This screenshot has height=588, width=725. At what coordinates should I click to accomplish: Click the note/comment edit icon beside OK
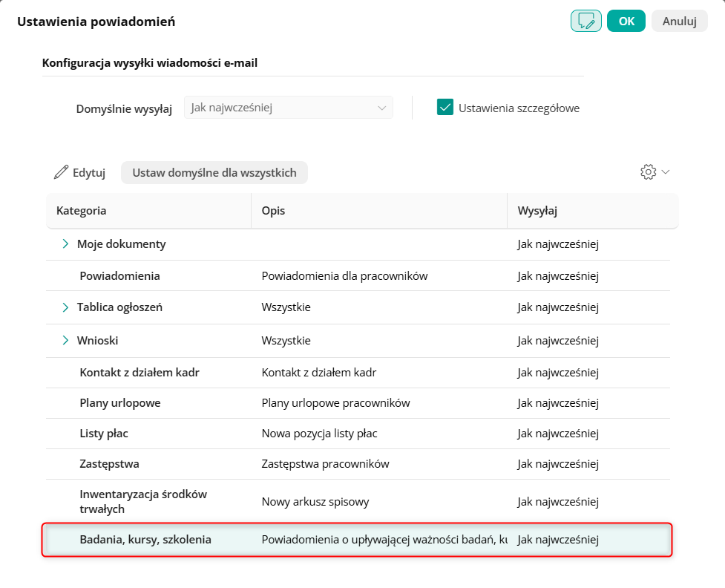click(x=586, y=21)
